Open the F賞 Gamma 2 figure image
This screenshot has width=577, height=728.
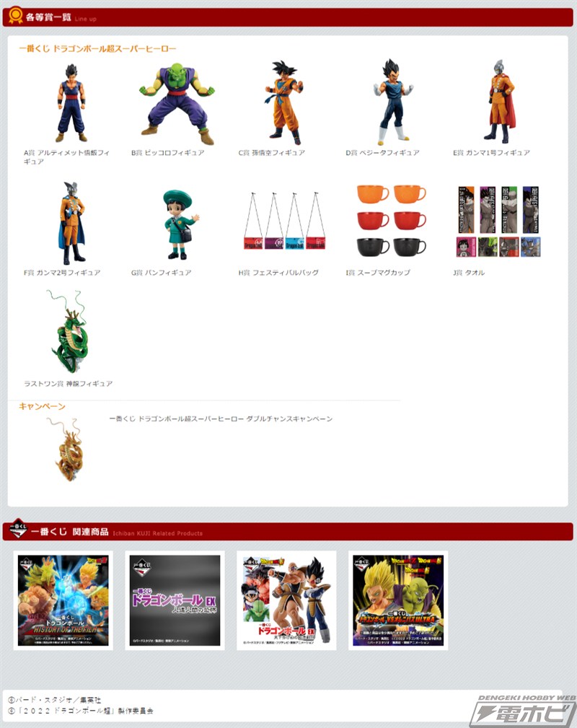click(x=71, y=224)
